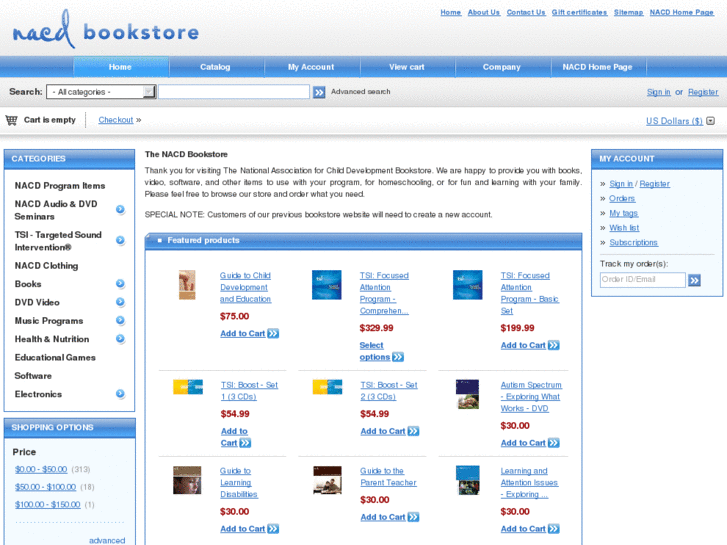Expand the Electronics category arrow
Viewport: 727px width, 545px height.
120,394
